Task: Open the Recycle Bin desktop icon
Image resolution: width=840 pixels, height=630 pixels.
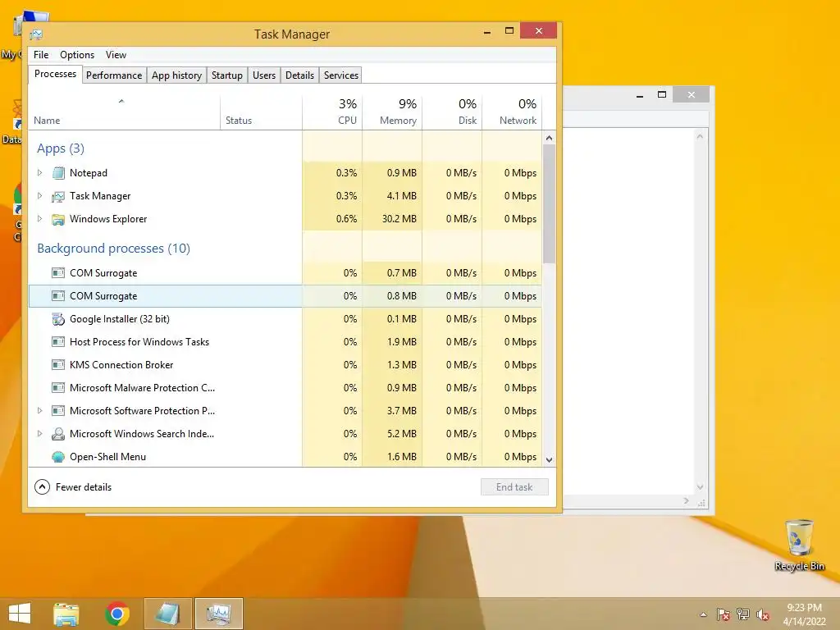Action: pos(799,545)
